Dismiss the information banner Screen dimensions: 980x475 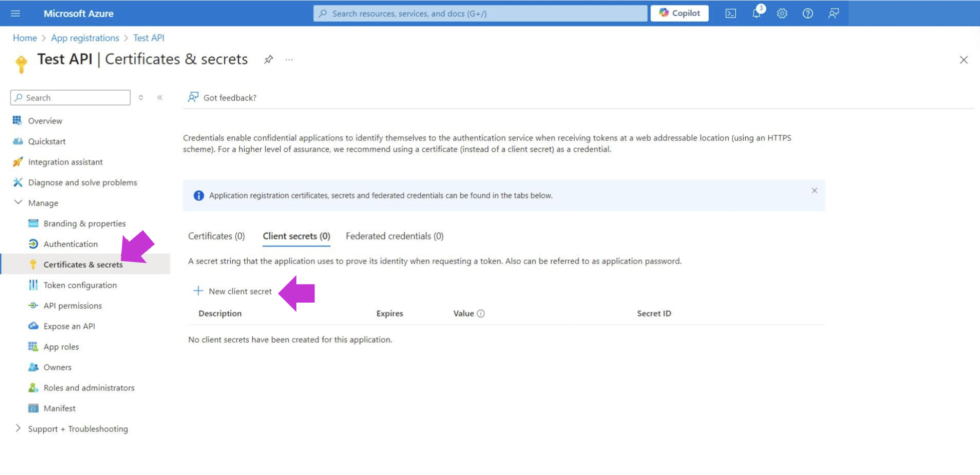coord(814,190)
